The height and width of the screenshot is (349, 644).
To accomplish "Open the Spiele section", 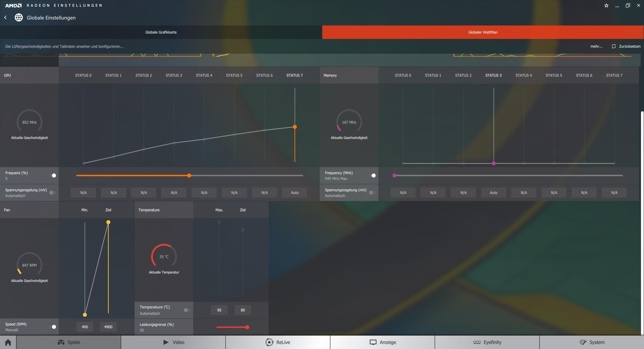I will 69,342.
